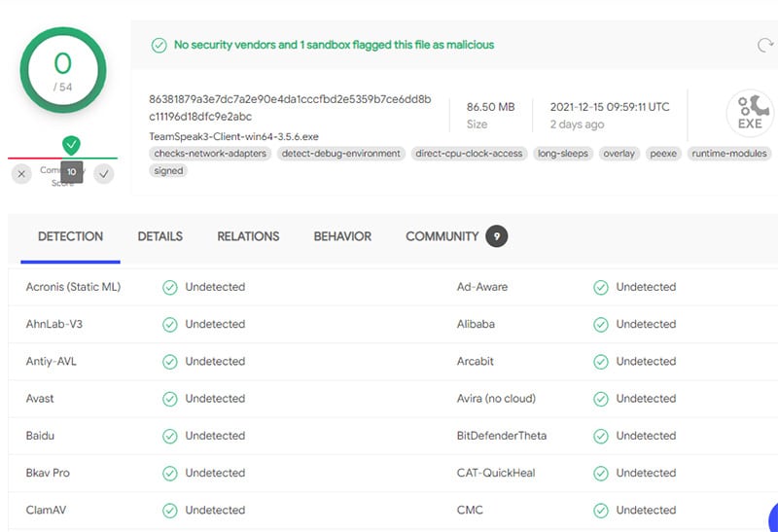Click the CMC vendor name

[470, 511]
